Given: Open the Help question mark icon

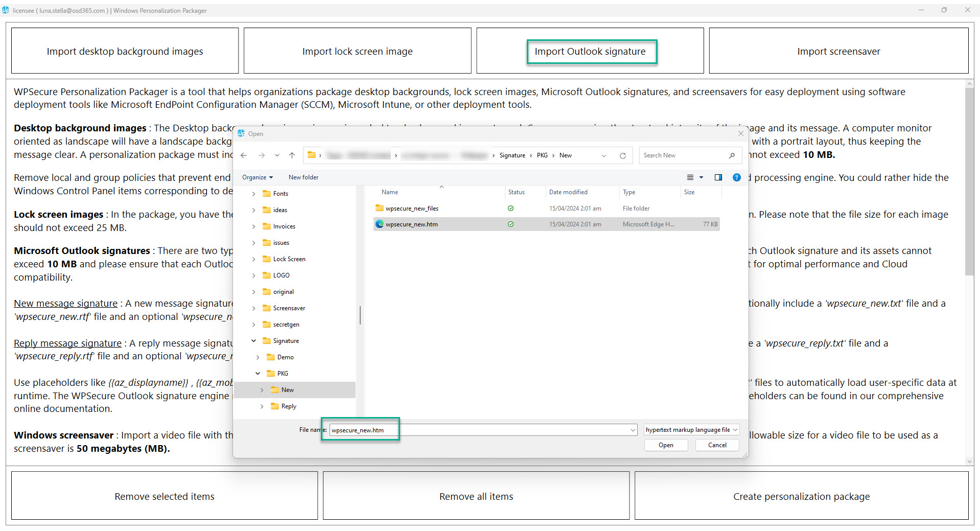Looking at the screenshot, I should click(736, 177).
